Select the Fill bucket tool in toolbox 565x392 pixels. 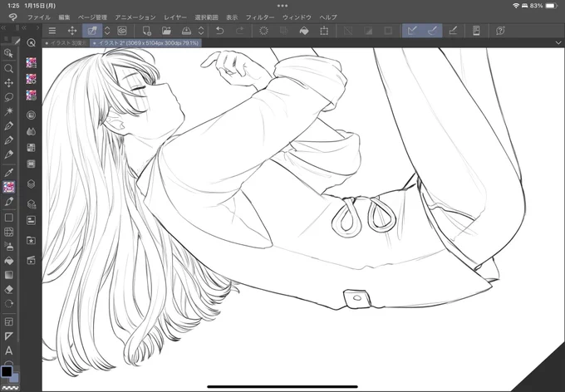point(8,261)
